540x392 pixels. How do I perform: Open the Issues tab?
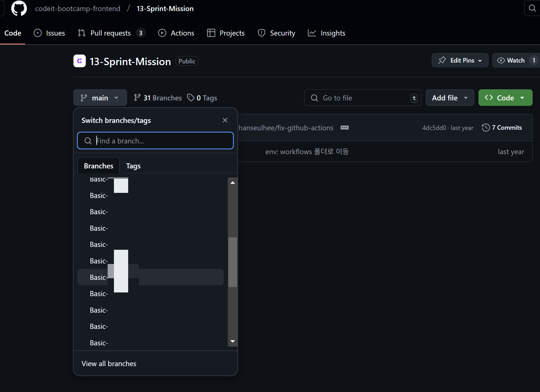pyautogui.click(x=49, y=33)
